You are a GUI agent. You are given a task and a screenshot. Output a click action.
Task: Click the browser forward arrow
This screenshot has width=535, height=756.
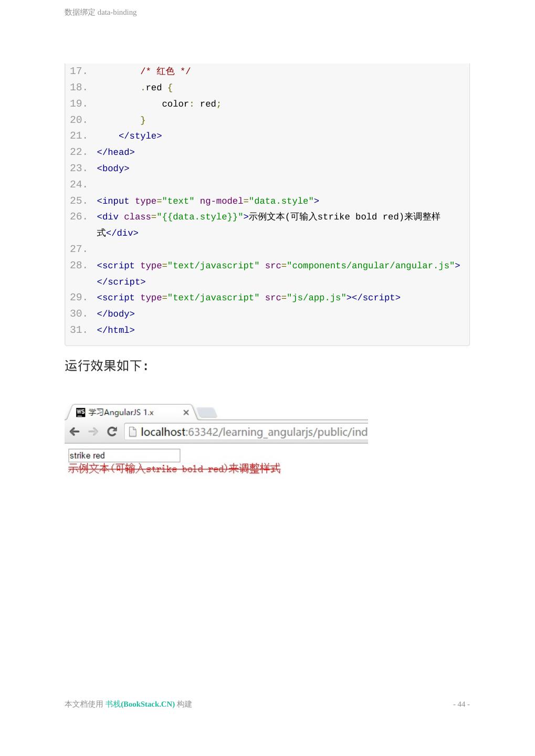(x=93, y=432)
